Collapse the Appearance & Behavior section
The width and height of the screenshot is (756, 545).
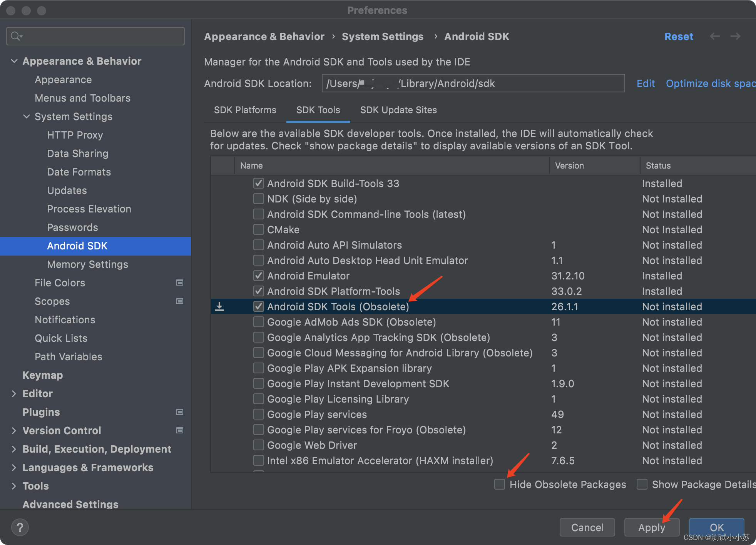pyautogui.click(x=14, y=61)
